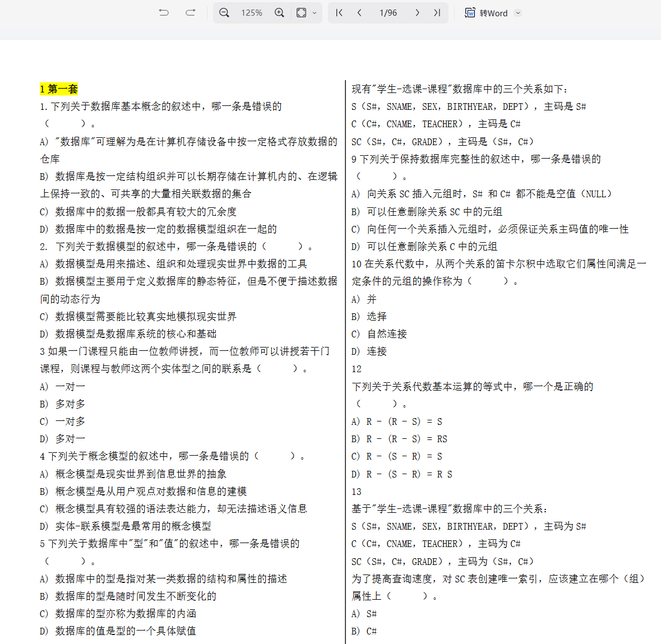Expand the 转Word options dropdown arrow
Viewport: 661px width, 644px height.
[x=517, y=13]
